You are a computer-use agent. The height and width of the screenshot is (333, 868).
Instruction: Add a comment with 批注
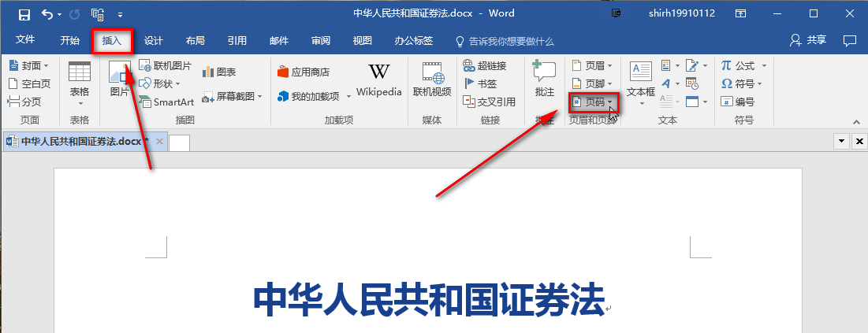point(545,79)
